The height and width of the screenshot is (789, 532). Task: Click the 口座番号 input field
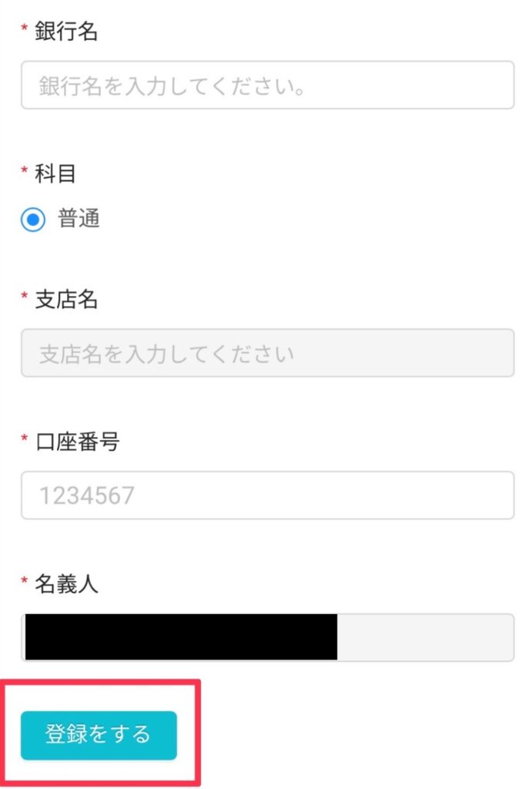click(x=267, y=495)
